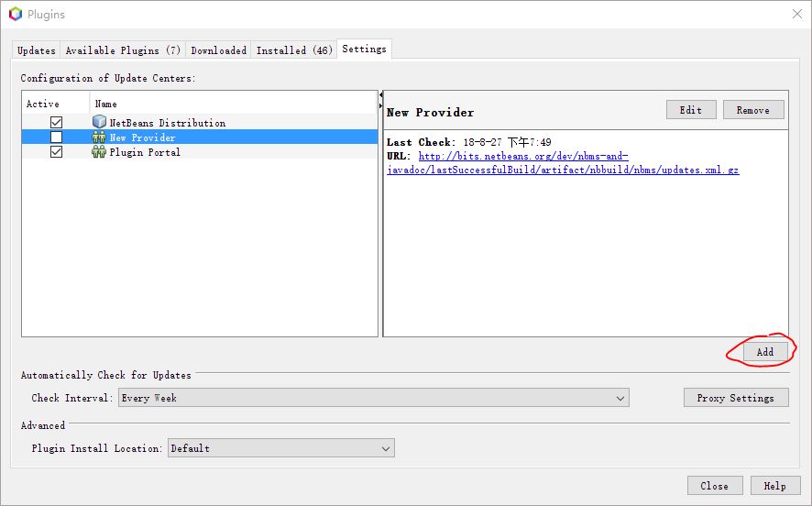Screen dimensions: 812x506
Task: Show the Installed plugins tab
Action: 294,50
